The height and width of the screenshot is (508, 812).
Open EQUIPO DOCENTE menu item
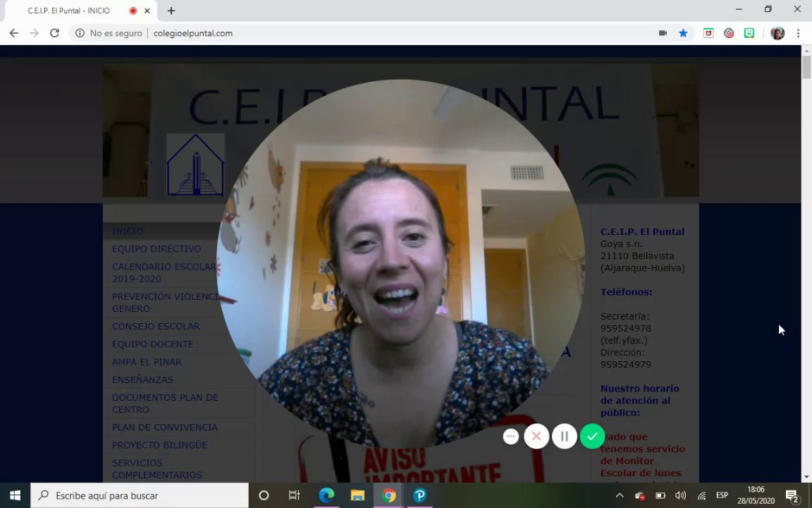pos(153,344)
